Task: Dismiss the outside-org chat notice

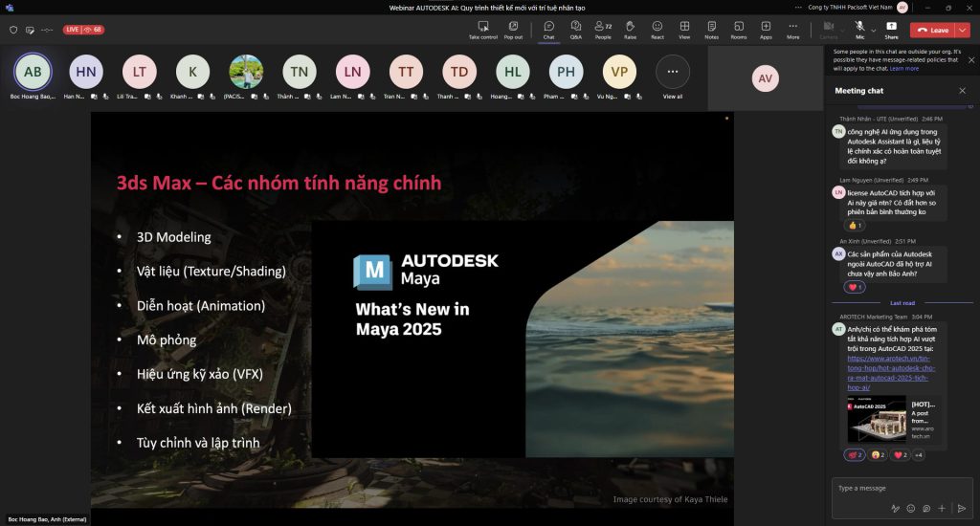Action: click(x=971, y=60)
